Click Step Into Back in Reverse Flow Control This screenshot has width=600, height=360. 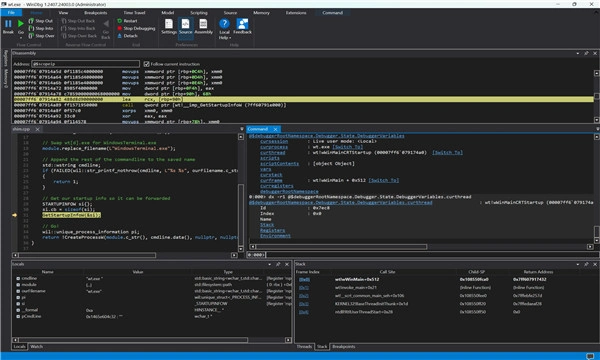tap(78, 28)
